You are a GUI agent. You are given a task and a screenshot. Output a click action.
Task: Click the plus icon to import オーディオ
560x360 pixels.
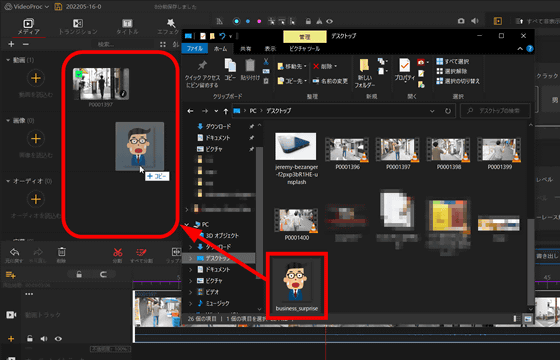coord(36,199)
